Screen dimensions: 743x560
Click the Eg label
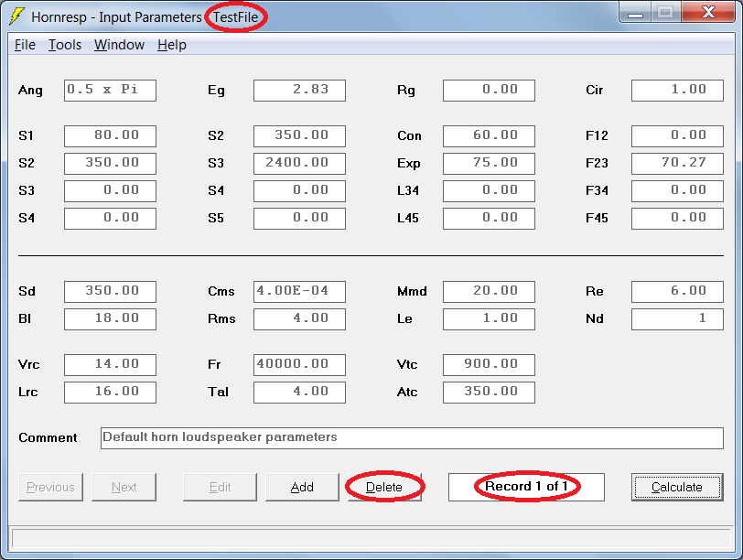tap(216, 91)
